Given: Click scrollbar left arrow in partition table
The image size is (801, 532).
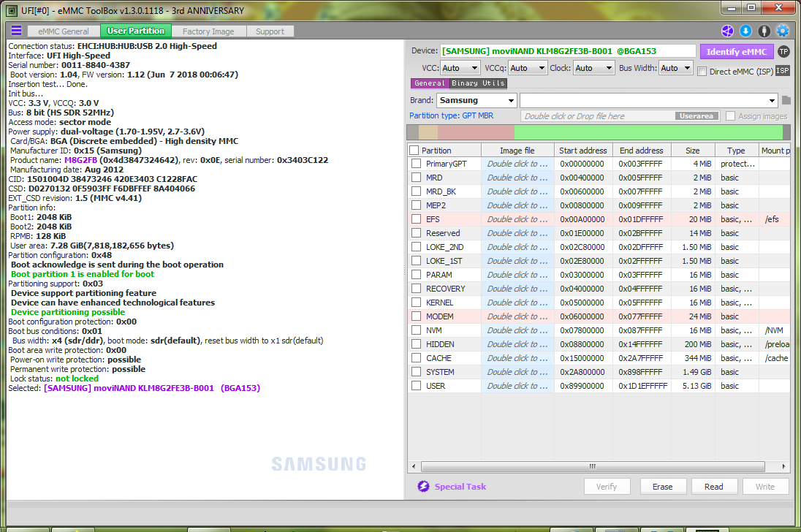Looking at the screenshot, I should click(x=414, y=466).
